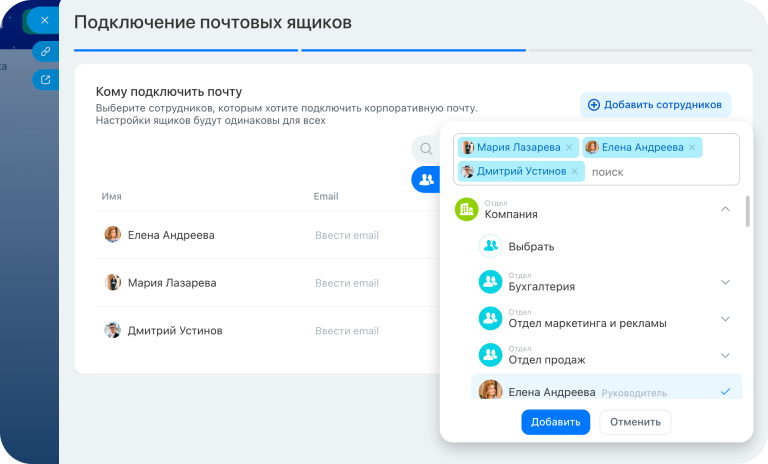Collapse the Компания department section
The image size is (768, 464).
[x=725, y=209]
